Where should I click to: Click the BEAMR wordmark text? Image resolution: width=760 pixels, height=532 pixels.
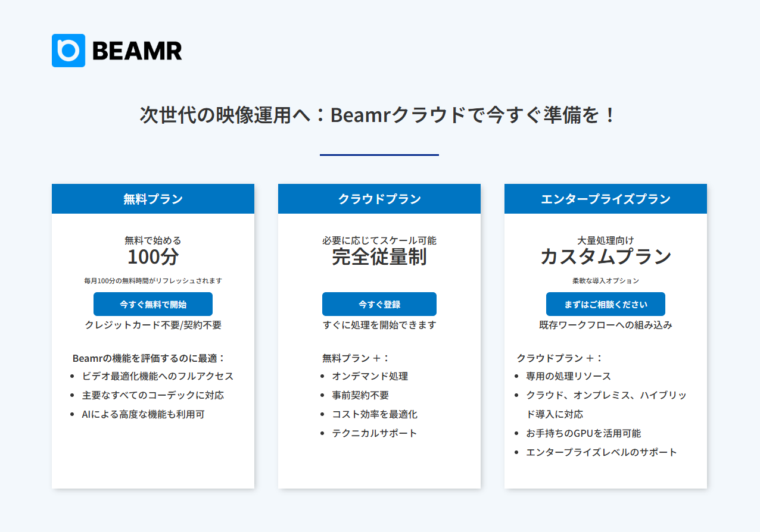pyautogui.click(x=136, y=51)
